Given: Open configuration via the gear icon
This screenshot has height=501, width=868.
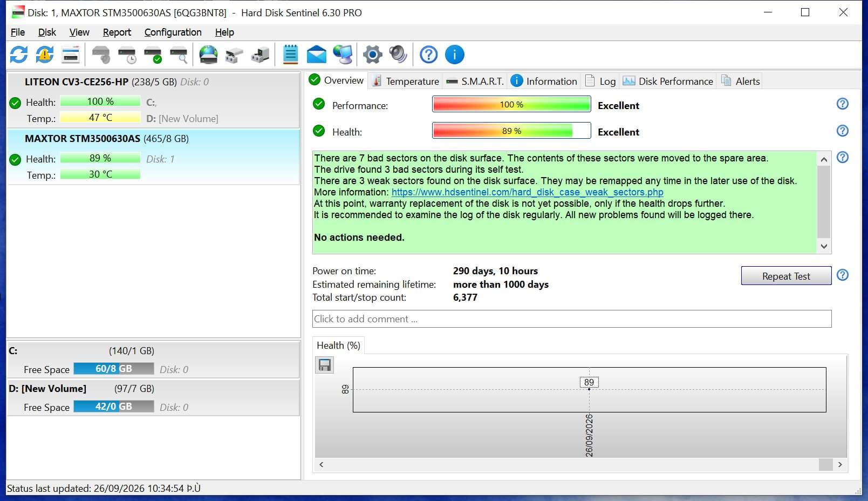Looking at the screenshot, I should pos(372,55).
